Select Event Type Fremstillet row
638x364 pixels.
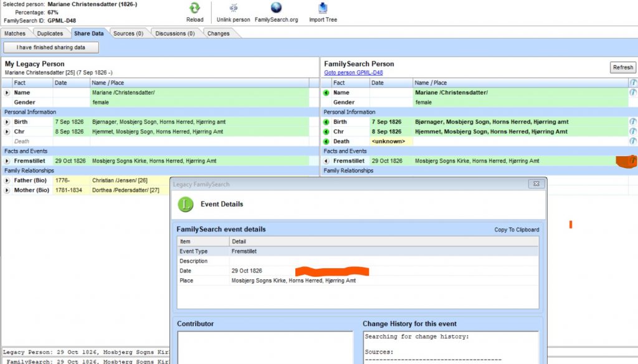click(358, 251)
